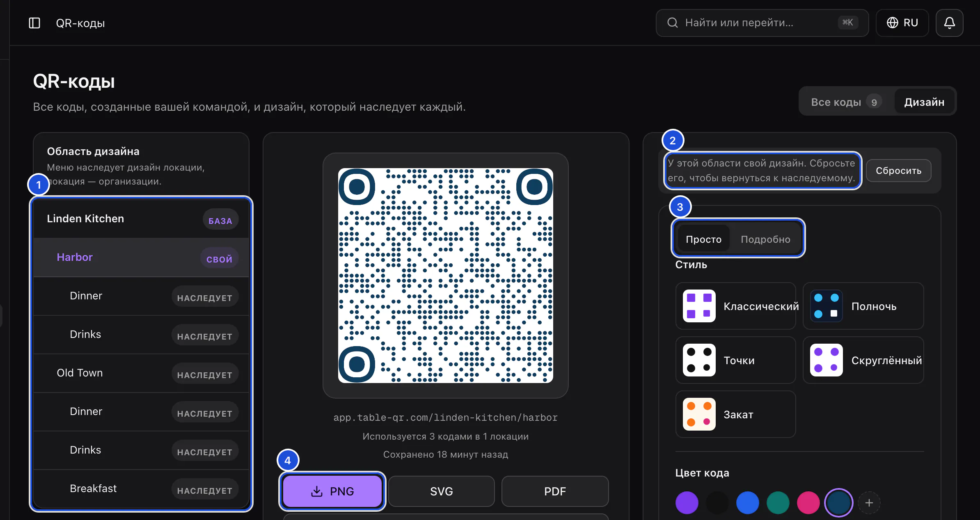Select the Классический style icon
This screenshot has height=520, width=980.
click(x=699, y=306)
